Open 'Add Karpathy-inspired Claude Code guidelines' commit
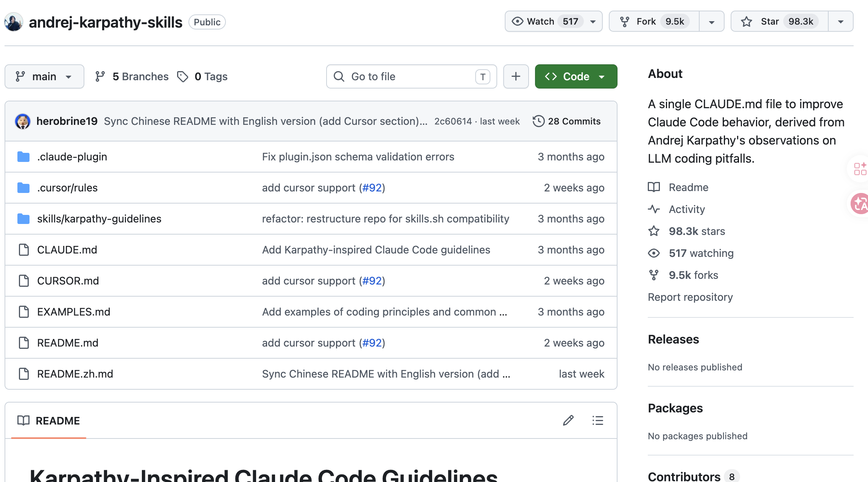868x482 pixels. click(x=376, y=250)
